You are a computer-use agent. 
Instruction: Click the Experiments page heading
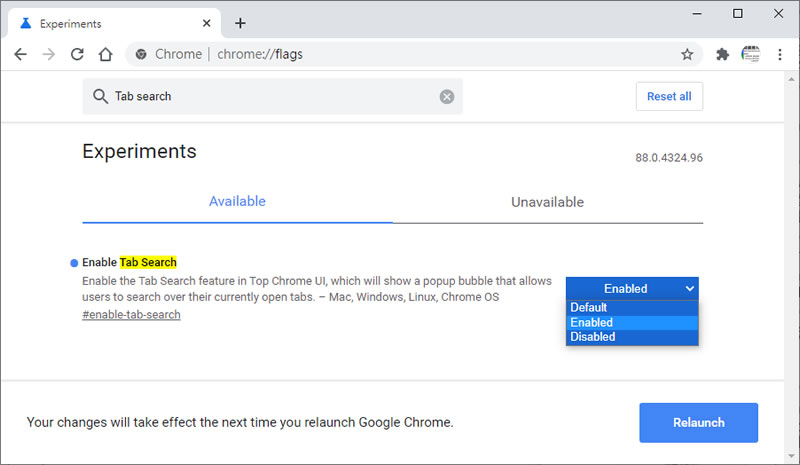(x=139, y=152)
